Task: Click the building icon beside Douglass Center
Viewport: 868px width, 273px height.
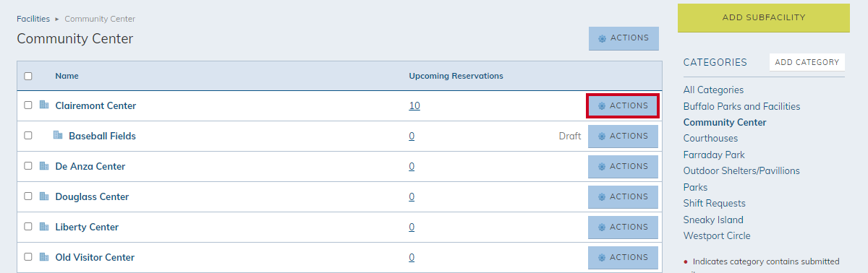Action: pos(44,196)
